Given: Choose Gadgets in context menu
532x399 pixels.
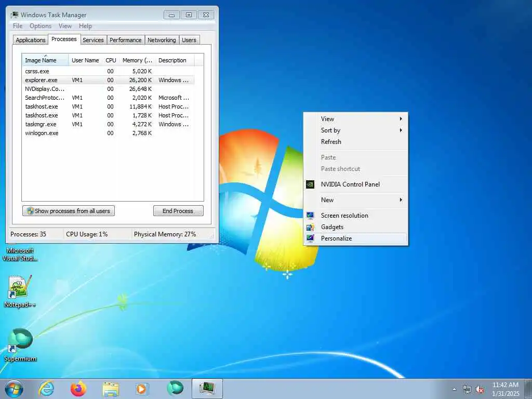Looking at the screenshot, I should 355,227.
